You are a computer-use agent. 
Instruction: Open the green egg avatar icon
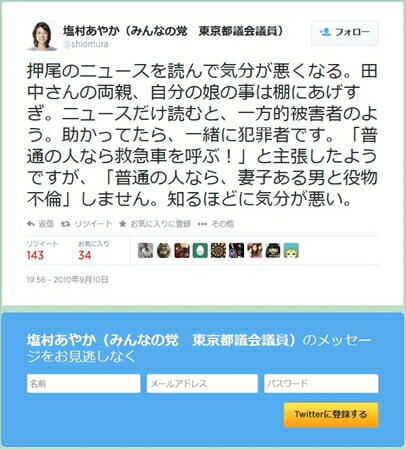pos(200,250)
